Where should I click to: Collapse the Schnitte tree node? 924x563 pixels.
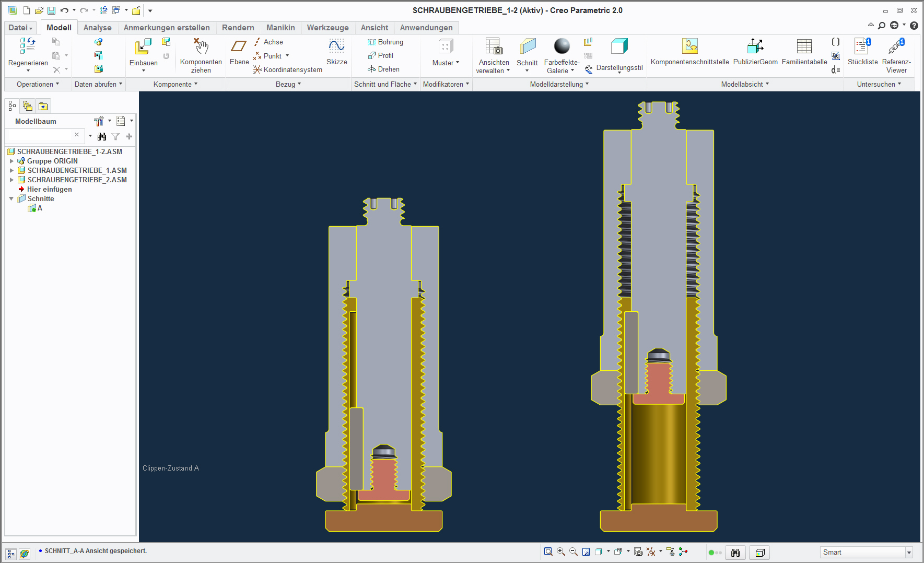[x=11, y=198]
